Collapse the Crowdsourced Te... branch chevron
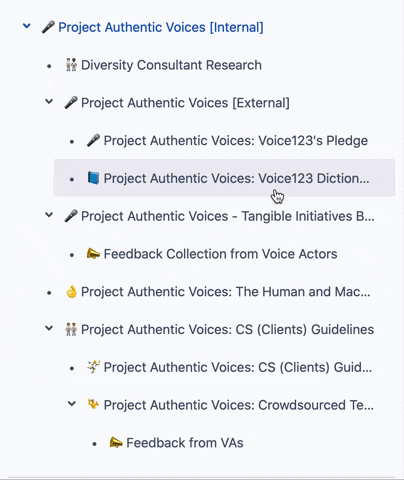 pyautogui.click(x=72, y=404)
